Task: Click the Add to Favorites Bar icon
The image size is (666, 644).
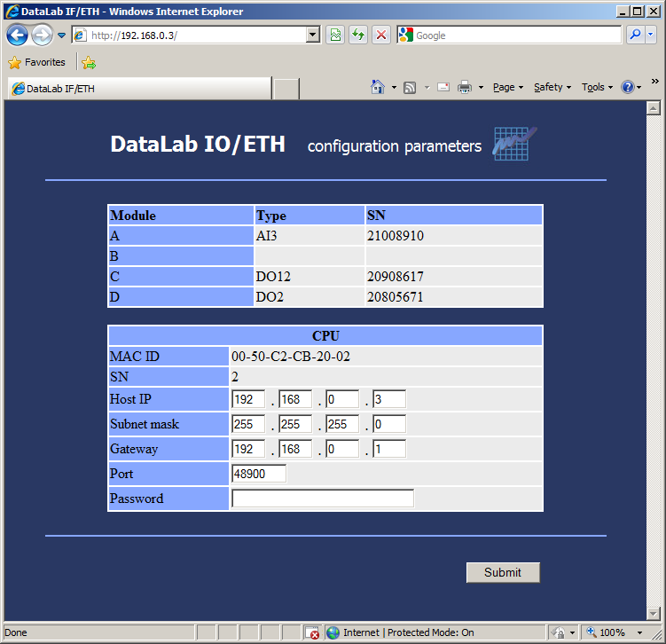Action: click(89, 63)
